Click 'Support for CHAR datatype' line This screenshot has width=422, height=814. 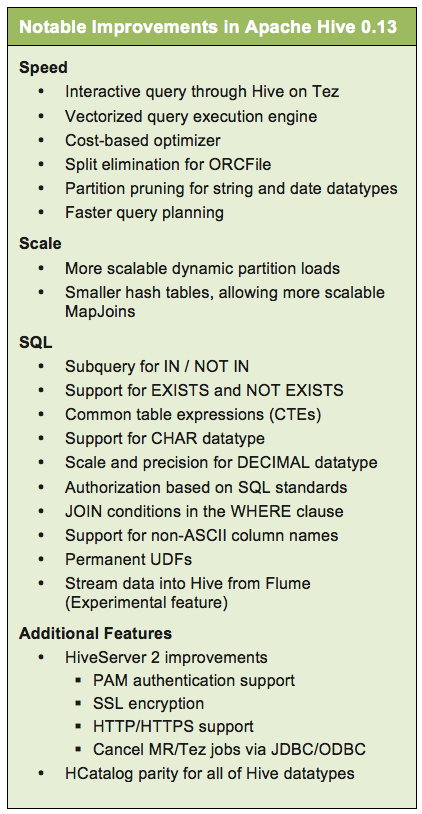point(165,438)
